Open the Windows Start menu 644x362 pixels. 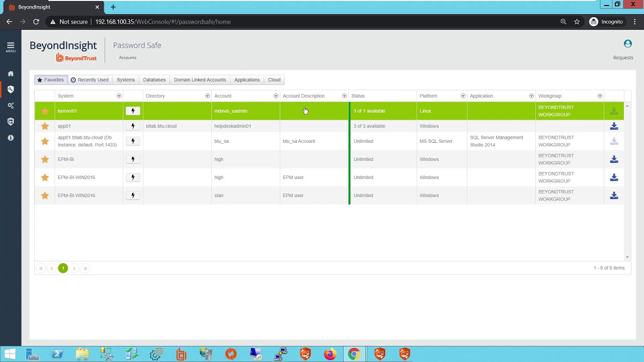pos(10,354)
